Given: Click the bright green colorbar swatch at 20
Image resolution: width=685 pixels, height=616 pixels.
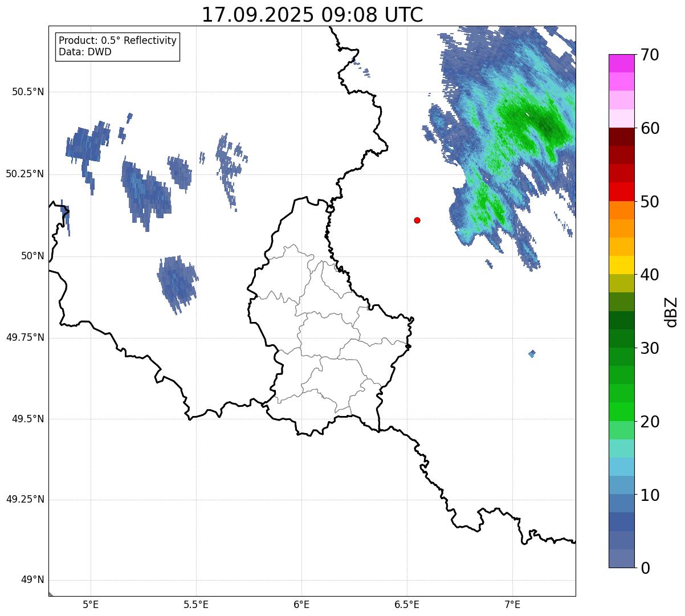Looking at the screenshot, I should (621, 412).
